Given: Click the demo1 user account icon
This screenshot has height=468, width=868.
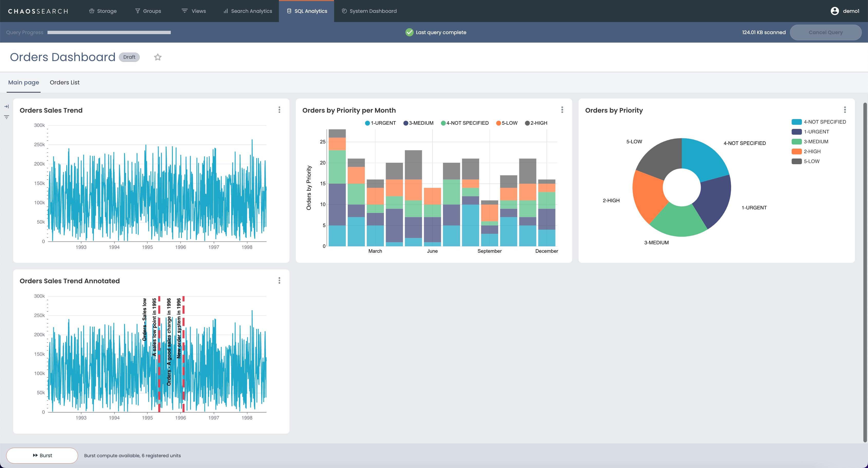Looking at the screenshot, I should (x=835, y=11).
